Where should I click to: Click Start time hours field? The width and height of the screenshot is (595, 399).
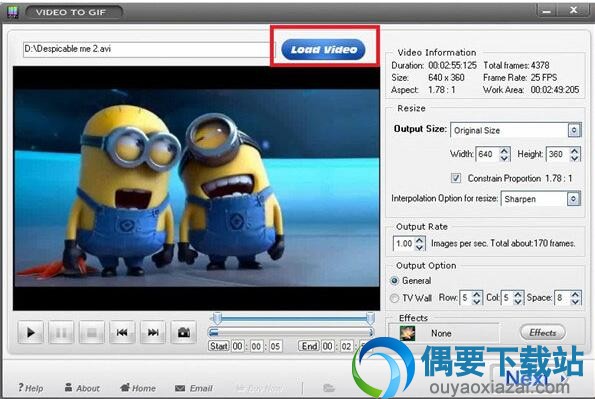238,346
